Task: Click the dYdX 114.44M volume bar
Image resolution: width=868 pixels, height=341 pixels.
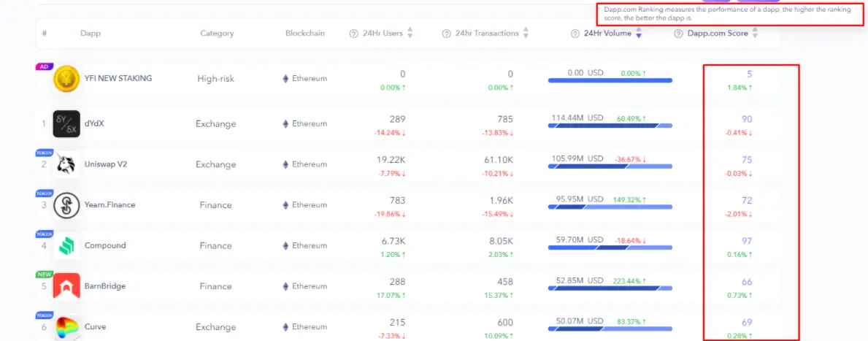Action: 610,126
